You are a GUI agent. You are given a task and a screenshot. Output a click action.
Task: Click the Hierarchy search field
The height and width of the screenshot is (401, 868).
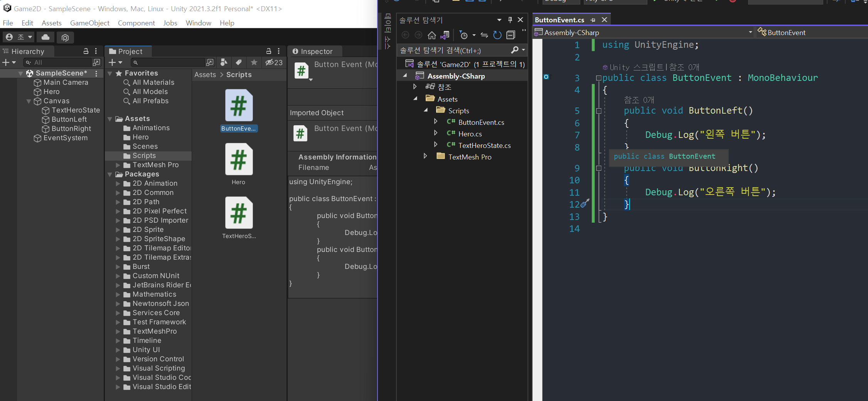57,62
